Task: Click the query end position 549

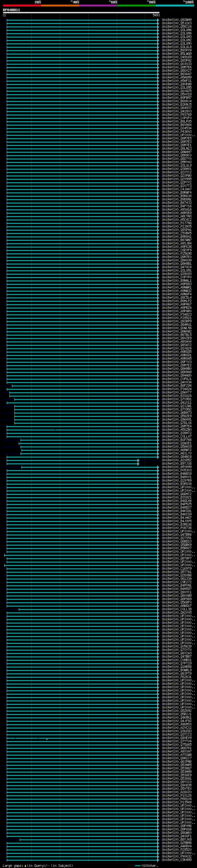Action: 155,15
